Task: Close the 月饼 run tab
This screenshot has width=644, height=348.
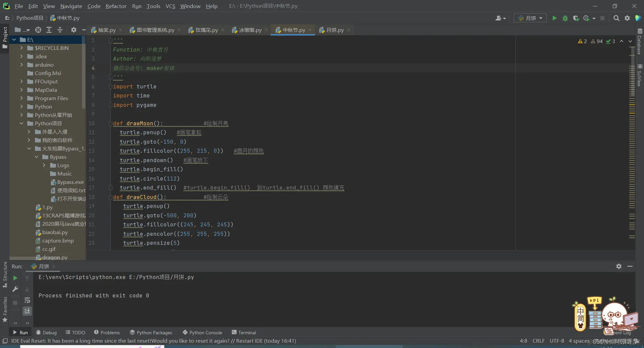Action: 54,267
